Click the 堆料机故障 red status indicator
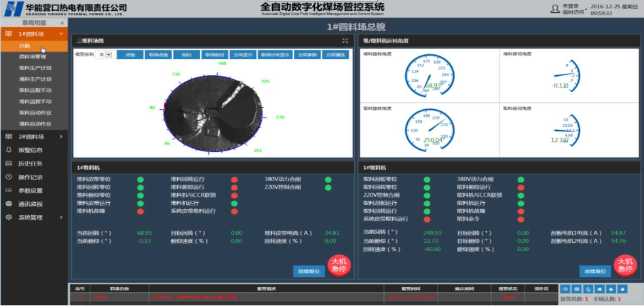Screen dimensions: 644x306 tap(140, 212)
